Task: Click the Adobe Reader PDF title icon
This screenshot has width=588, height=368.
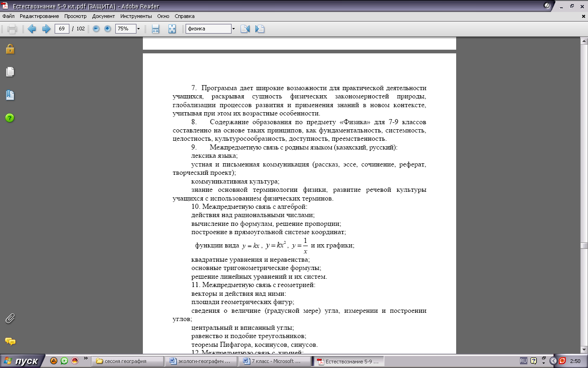Action: 6,6
